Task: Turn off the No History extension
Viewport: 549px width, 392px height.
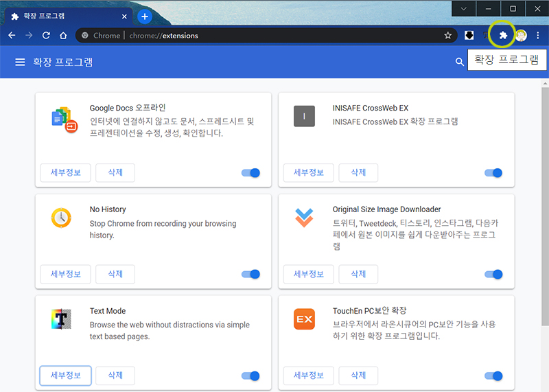Action: (250, 275)
